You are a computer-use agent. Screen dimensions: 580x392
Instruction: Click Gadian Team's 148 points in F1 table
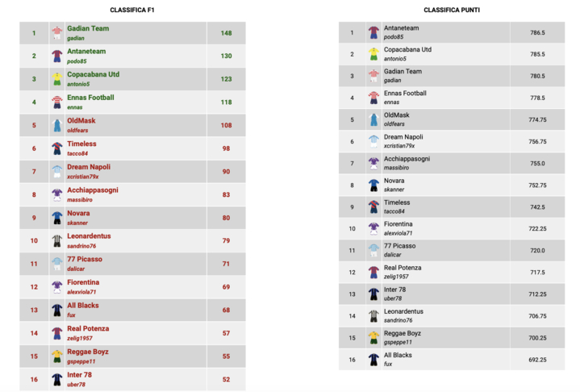click(226, 33)
